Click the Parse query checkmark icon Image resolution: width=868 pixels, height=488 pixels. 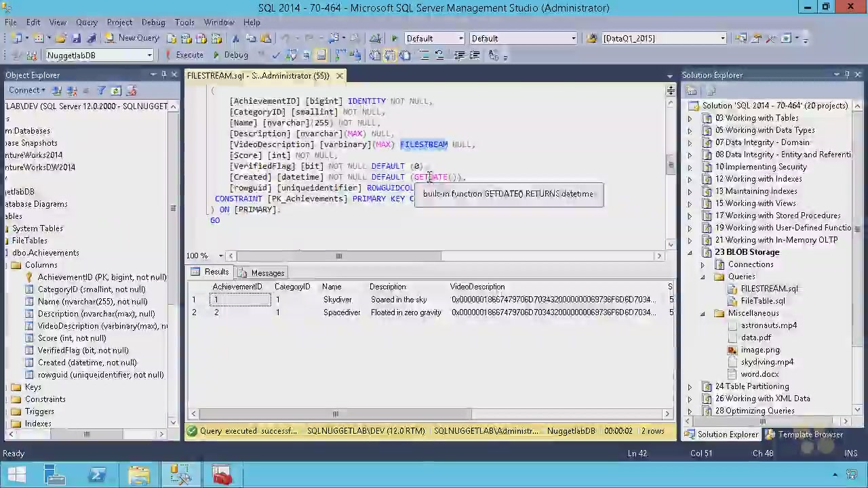point(276,56)
